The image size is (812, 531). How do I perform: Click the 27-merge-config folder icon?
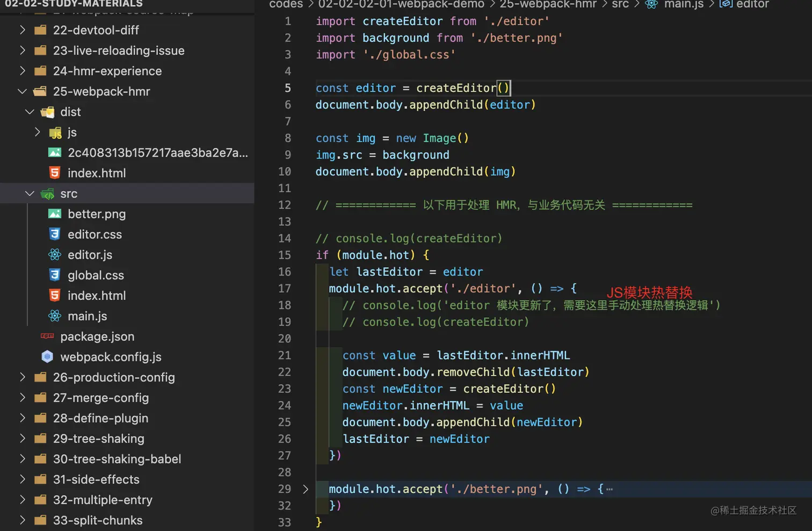(40, 398)
